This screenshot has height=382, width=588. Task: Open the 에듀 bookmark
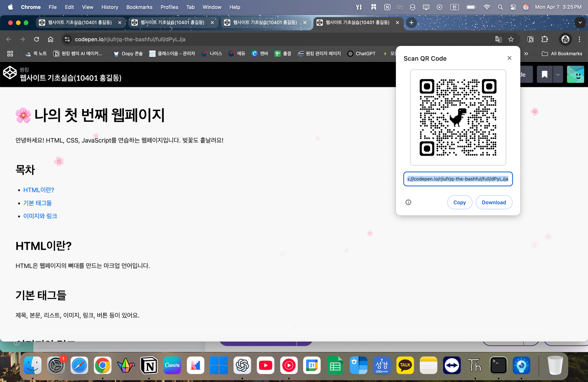coord(237,54)
